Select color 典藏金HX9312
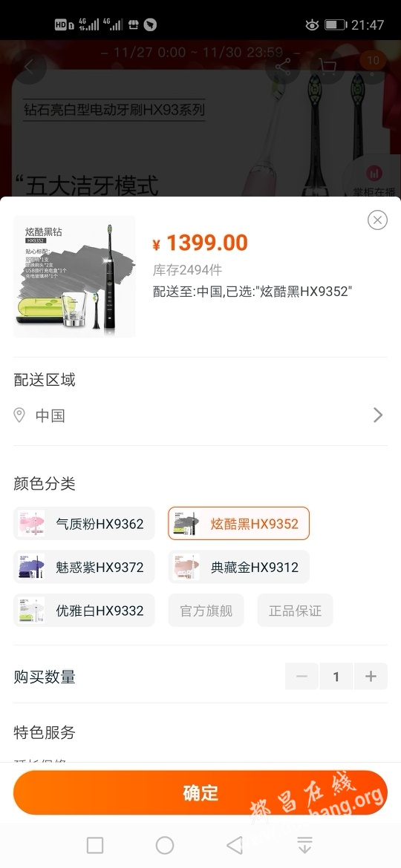The image size is (401, 868). pos(238,567)
